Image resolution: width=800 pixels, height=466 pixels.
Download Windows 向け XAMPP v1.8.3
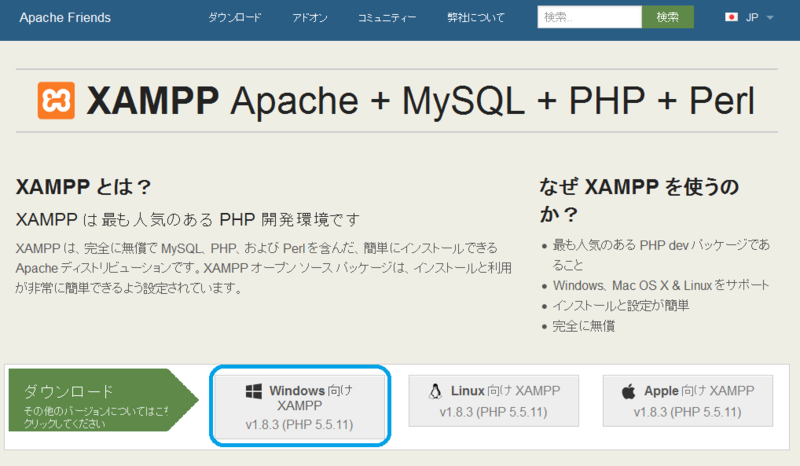click(299, 407)
